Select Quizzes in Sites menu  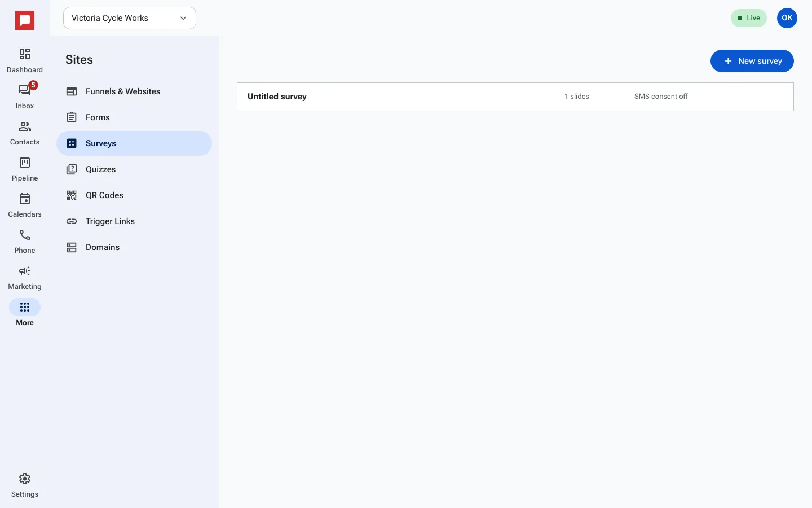[x=134, y=169]
